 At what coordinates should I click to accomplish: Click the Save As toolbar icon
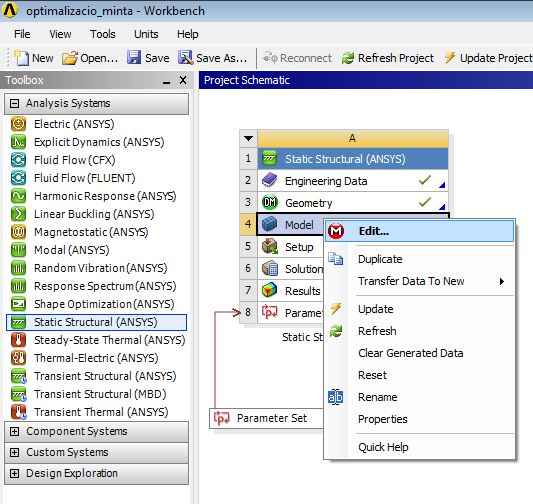185,57
